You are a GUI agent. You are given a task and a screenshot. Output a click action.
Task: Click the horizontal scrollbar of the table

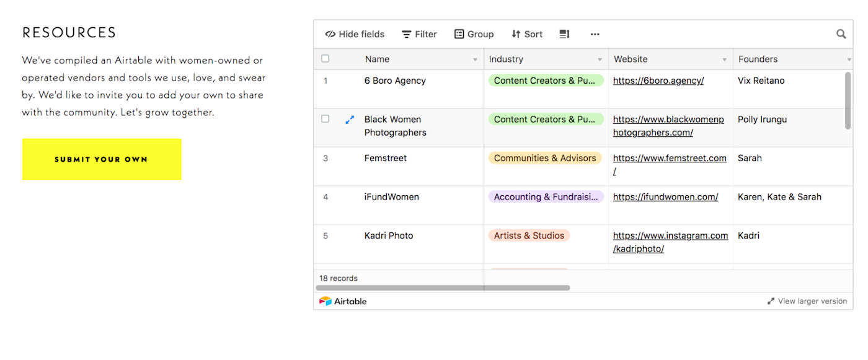coord(443,288)
